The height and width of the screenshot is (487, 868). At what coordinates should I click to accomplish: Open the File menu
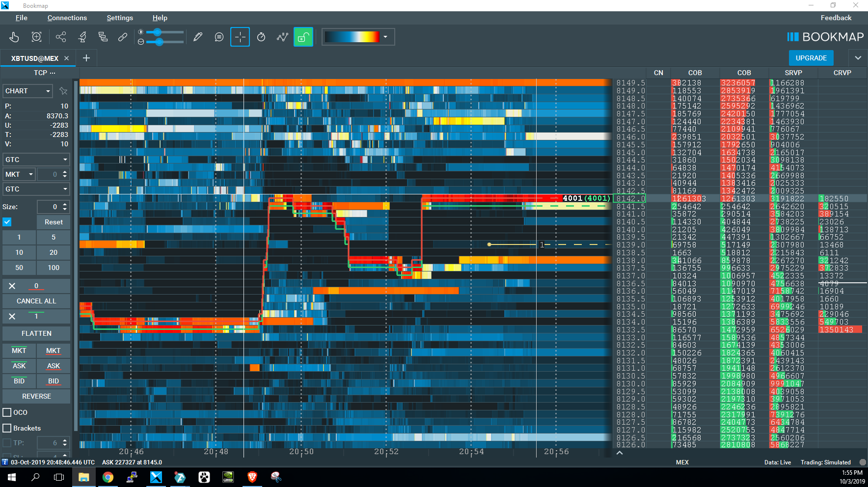click(x=21, y=18)
